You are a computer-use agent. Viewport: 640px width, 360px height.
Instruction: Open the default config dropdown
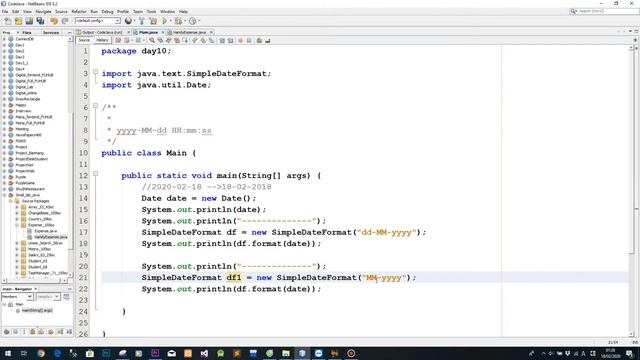tap(98, 21)
